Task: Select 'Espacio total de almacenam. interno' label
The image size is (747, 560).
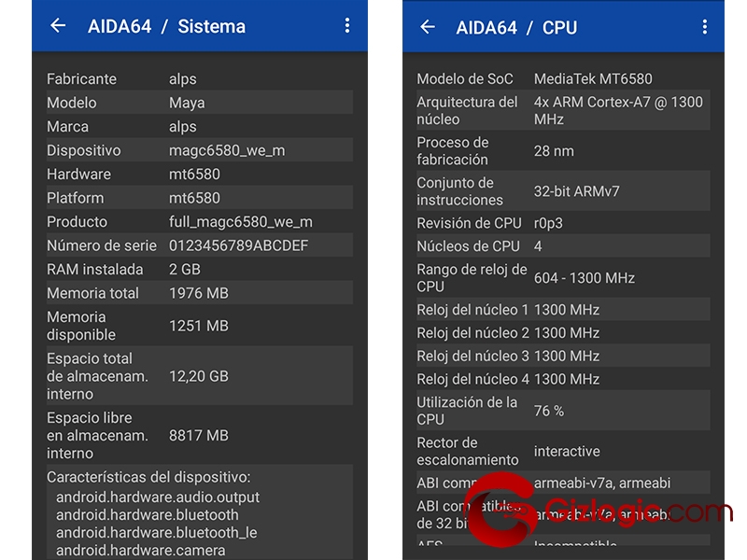Action: point(97,376)
